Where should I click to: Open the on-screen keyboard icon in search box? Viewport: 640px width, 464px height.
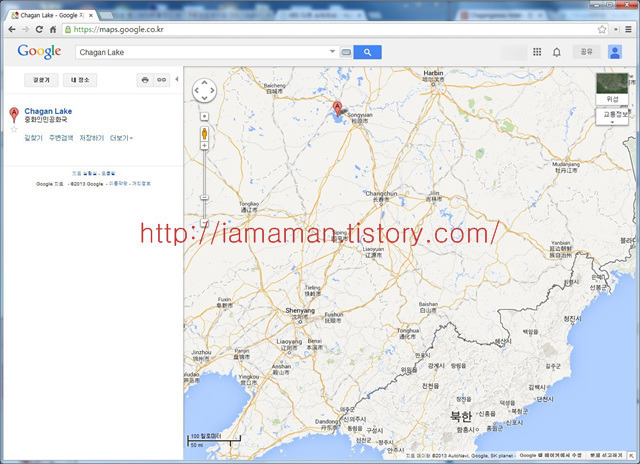pos(346,52)
